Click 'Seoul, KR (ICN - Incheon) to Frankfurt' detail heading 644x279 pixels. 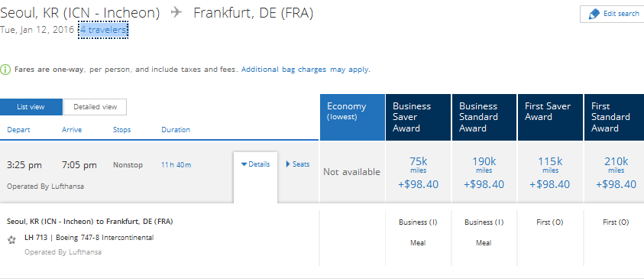pos(90,222)
